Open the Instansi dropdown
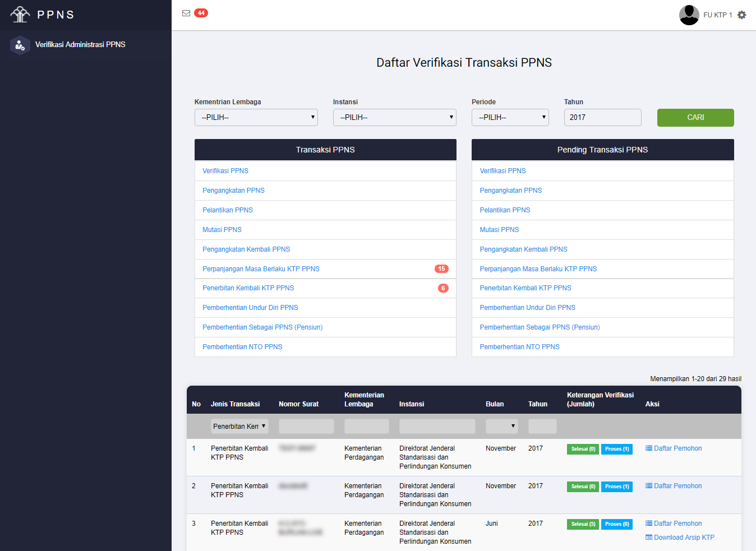756x551 pixels. click(x=394, y=118)
